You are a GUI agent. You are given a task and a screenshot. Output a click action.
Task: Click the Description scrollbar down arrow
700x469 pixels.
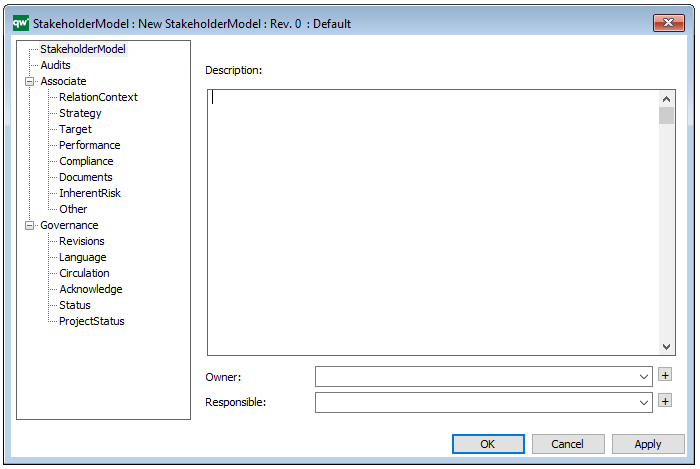pyautogui.click(x=666, y=346)
